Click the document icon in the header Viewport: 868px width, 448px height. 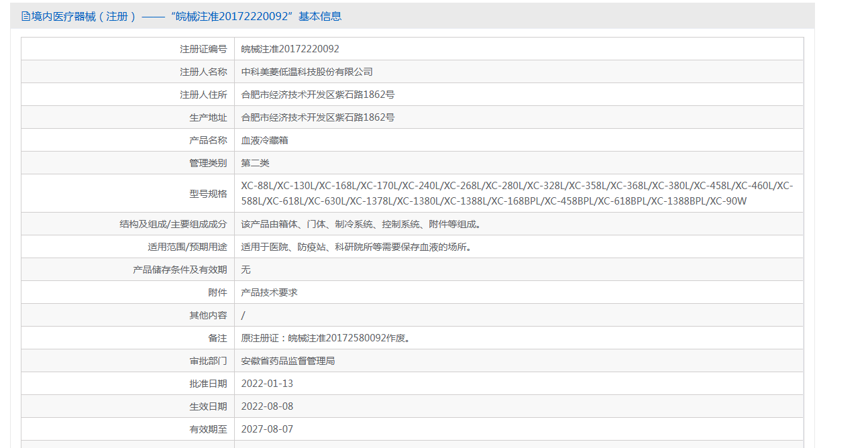coord(25,16)
